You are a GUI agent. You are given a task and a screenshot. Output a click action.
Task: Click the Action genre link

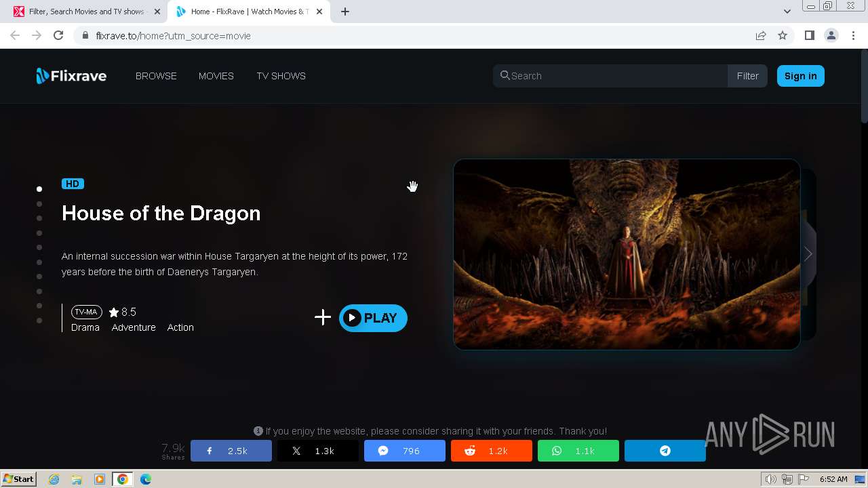coord(180,327)
